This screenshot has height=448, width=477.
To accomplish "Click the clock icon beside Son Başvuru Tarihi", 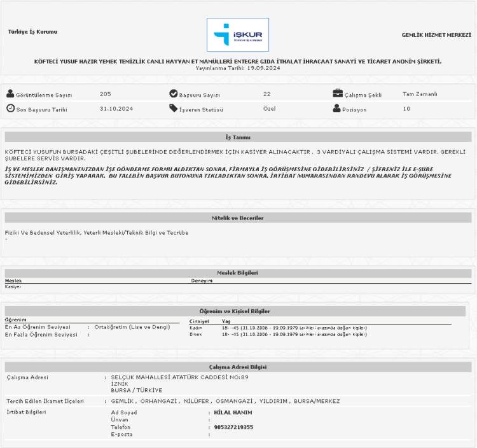I will point(10,108).
